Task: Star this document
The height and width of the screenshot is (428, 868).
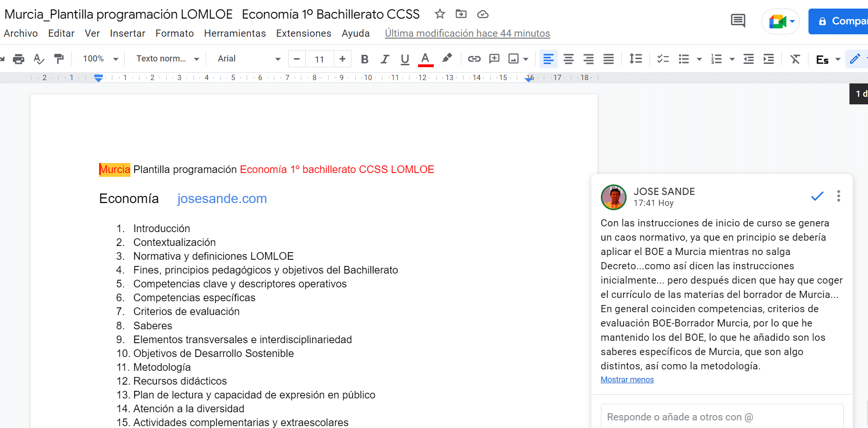Action: pos(439,14)
